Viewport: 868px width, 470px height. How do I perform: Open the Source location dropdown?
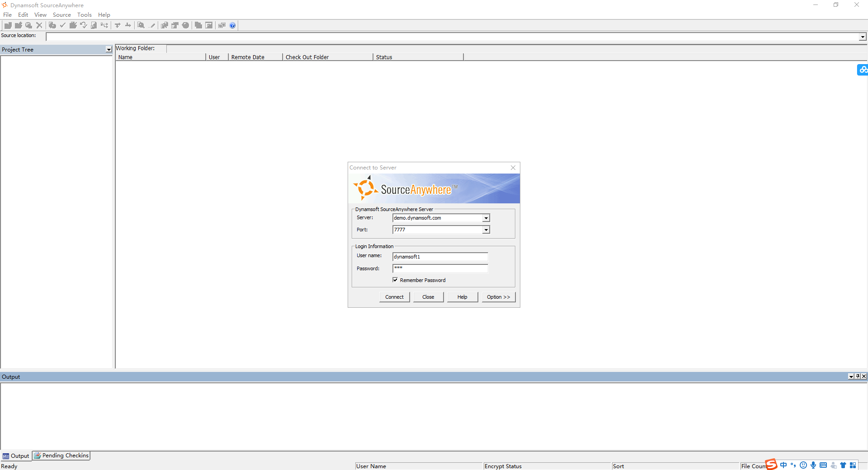point(863,37)
